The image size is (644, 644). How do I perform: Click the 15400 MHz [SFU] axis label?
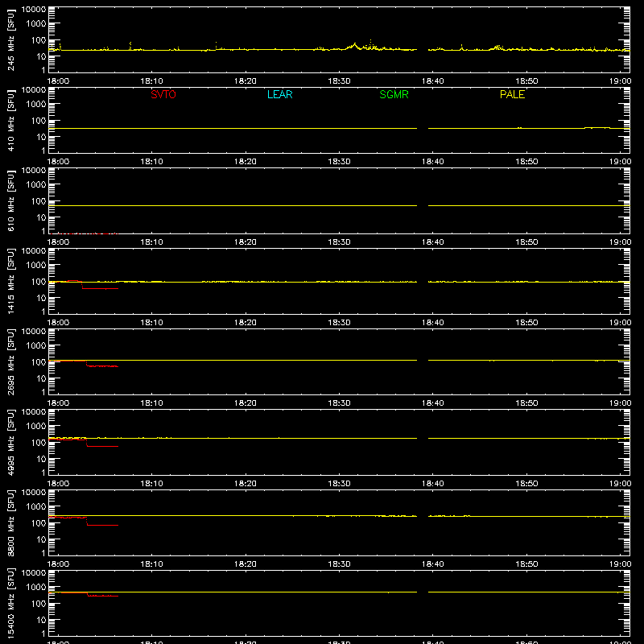click(11, 603)
